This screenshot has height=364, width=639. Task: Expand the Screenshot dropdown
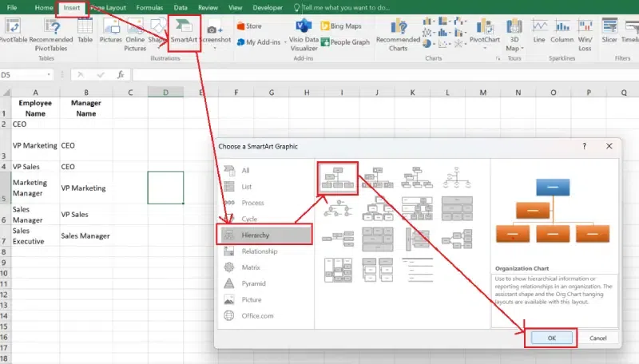pos(215,48)
